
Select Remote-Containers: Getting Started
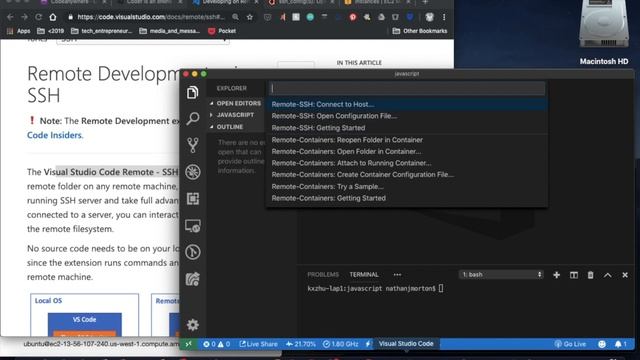pos(407,198)
